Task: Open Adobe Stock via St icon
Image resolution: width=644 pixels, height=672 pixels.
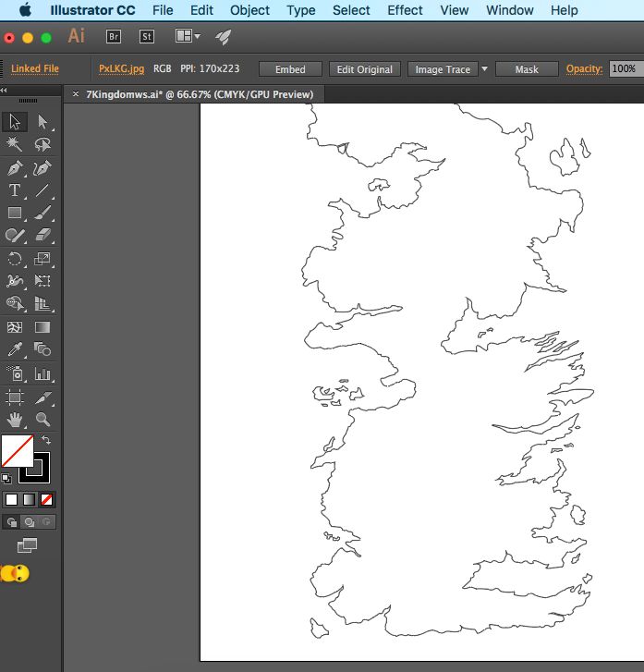Action: (147, 36)
